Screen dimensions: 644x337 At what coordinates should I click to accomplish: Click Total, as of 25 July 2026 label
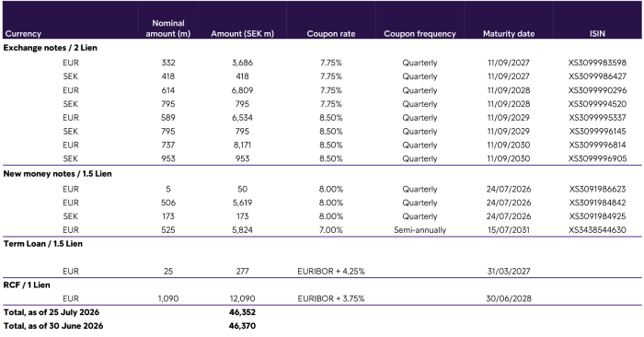pos(52,312)
